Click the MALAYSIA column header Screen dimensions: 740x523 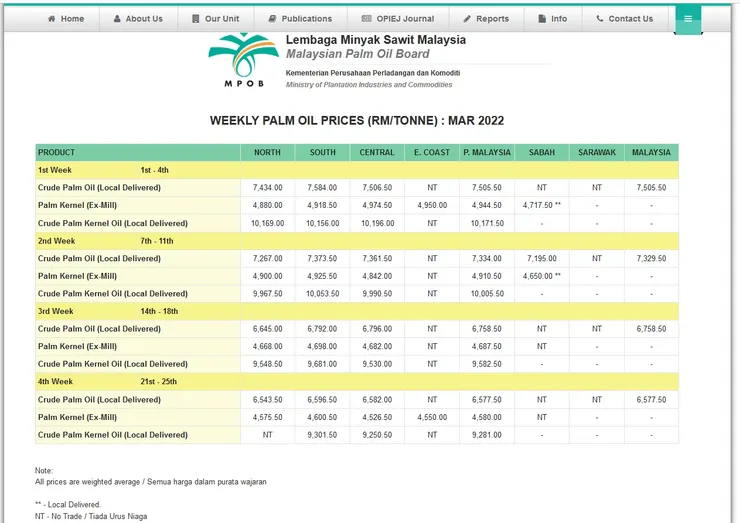point(651,152)
